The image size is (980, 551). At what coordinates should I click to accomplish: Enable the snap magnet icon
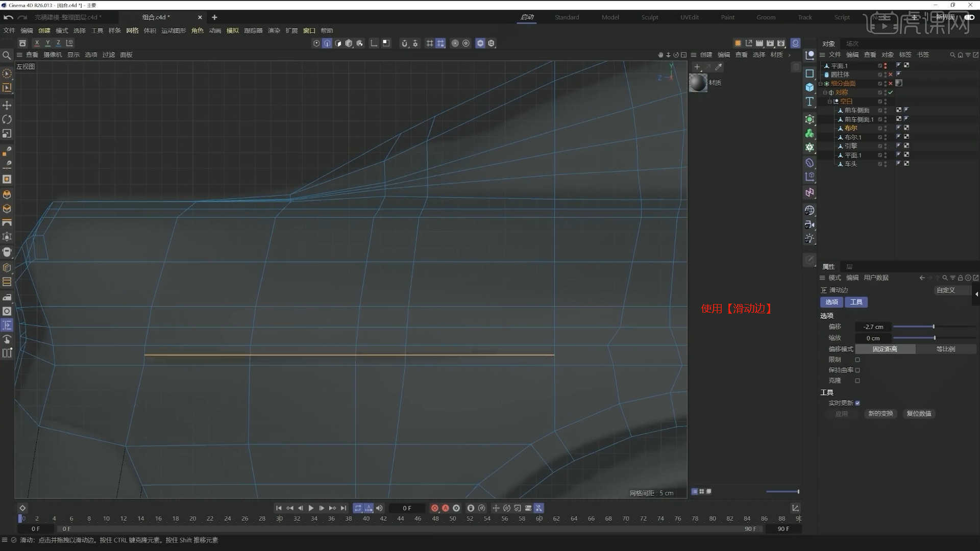(x=404, y=43)
